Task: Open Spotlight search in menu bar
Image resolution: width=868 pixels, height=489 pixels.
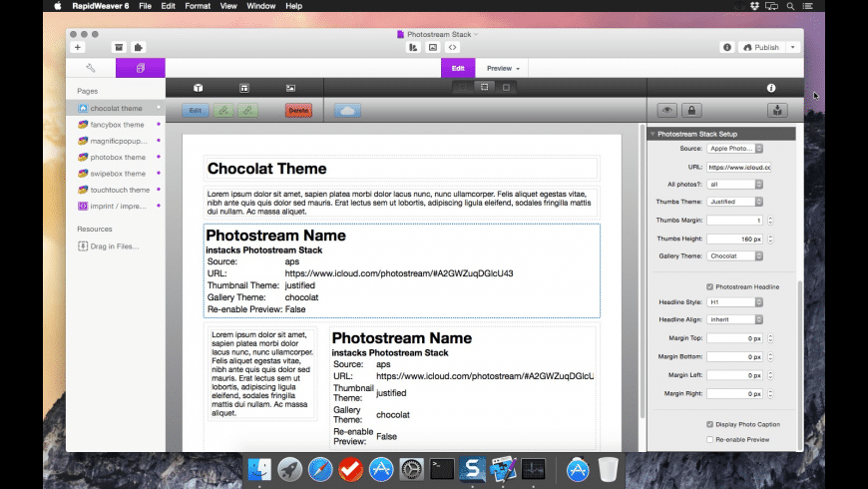Action: click(x=790, y=6)
